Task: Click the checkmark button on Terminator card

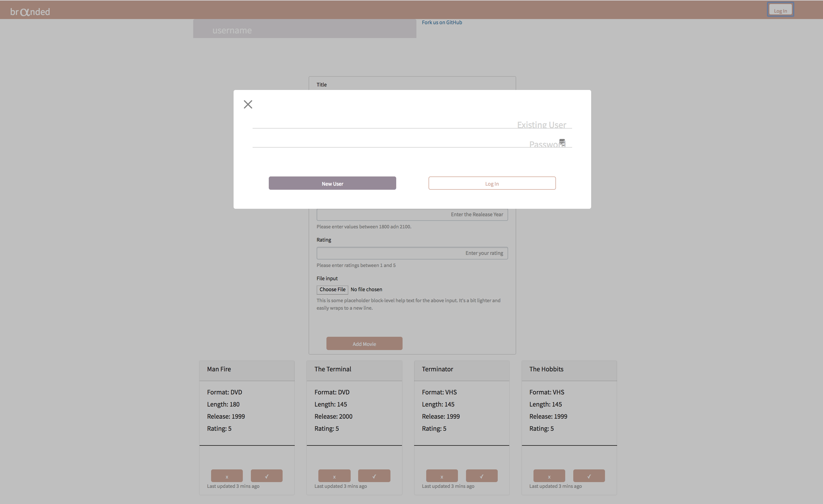Action: (x=482, y=476)
